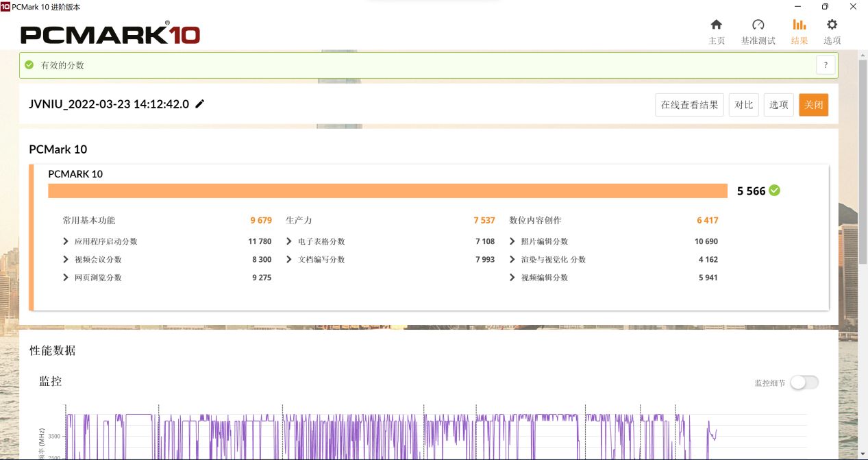Screen dimensions: 868x460
Task: Enable the 监控细节 monitoring details switch
Action: 805,382
